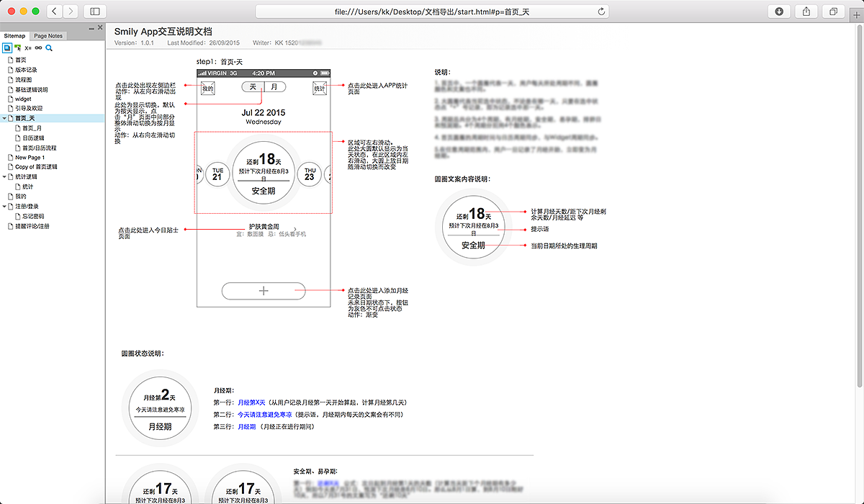Select the Sitemap tab
The height and width of the screenshot is (504, 864).
click(14, 35)
